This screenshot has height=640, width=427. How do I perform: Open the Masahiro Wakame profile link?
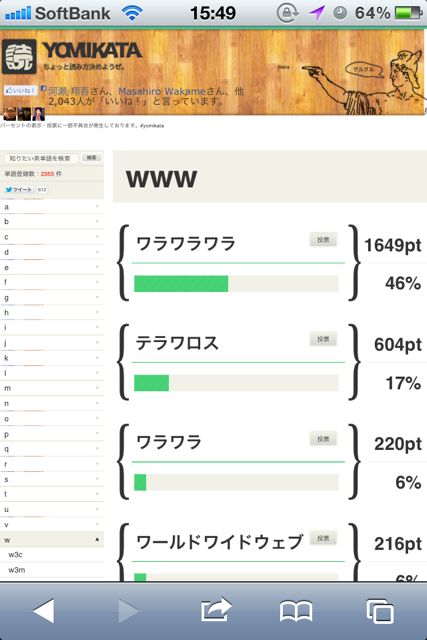pyautogui.click(x=162, y=91)
